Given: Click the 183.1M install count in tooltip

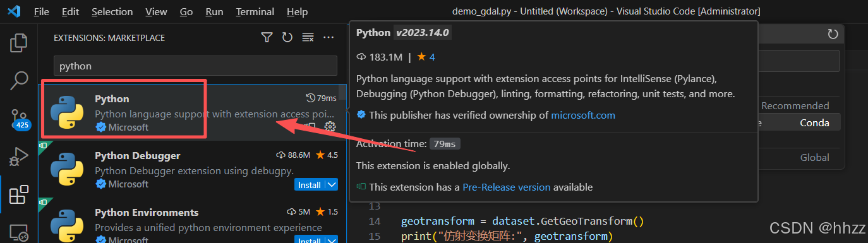Looking at the screenshot, I should (x=380, y=57).
